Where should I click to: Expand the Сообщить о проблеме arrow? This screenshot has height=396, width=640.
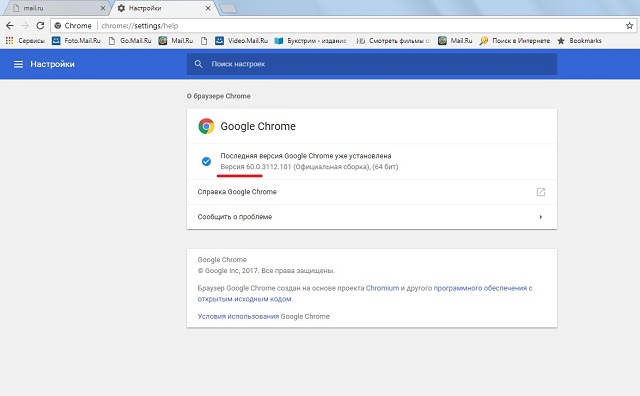541,217
